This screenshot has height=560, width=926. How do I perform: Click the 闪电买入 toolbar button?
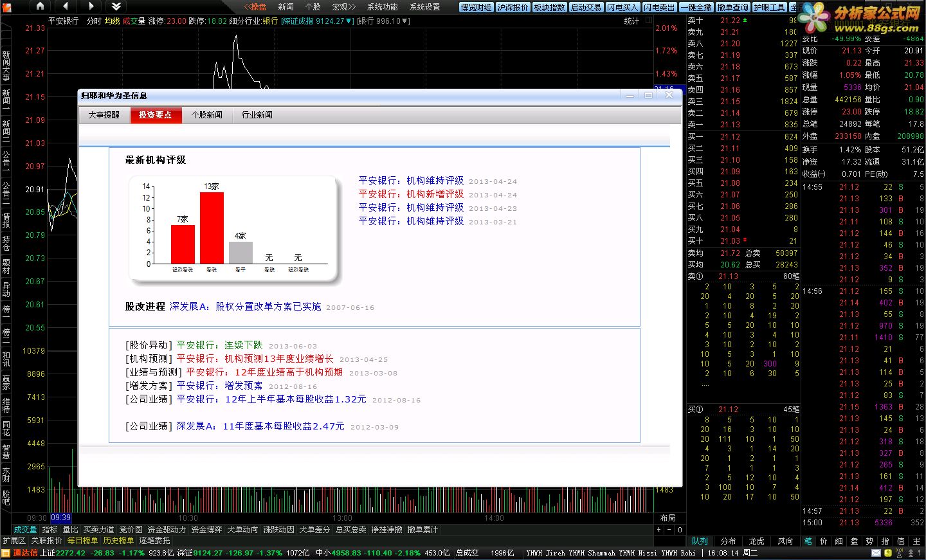622,7
